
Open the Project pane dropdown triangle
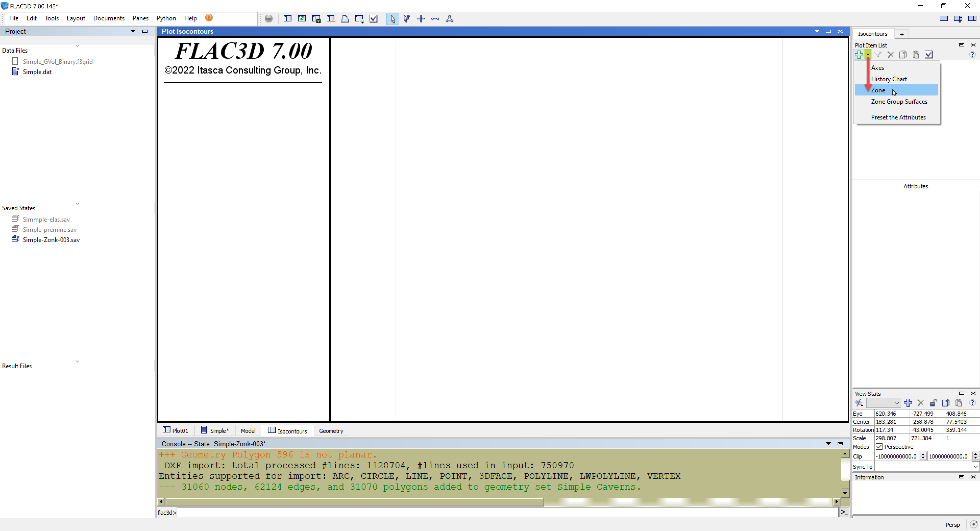point(133,31)
